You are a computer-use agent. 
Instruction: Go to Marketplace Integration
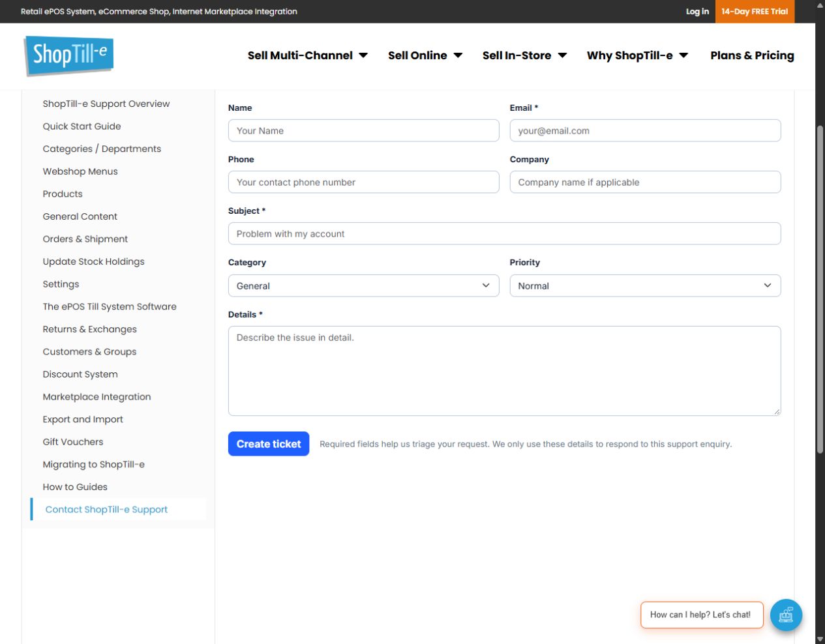(x=97, y=397)
